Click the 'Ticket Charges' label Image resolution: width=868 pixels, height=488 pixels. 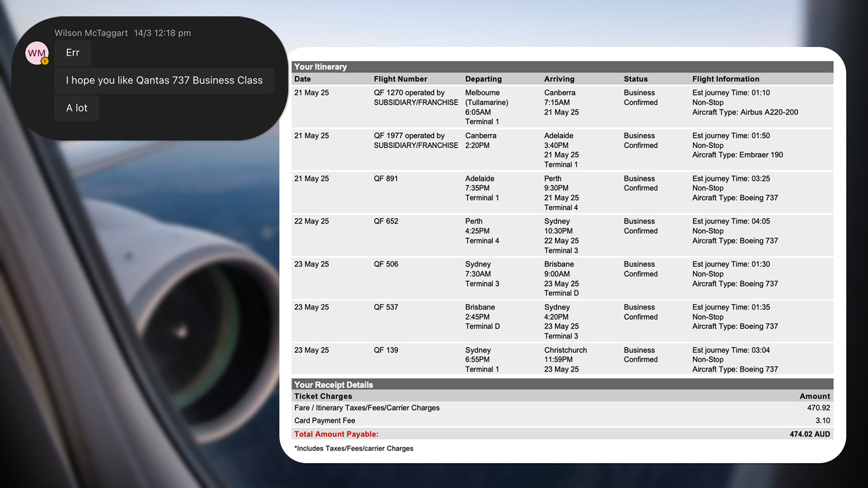(323, 396)
